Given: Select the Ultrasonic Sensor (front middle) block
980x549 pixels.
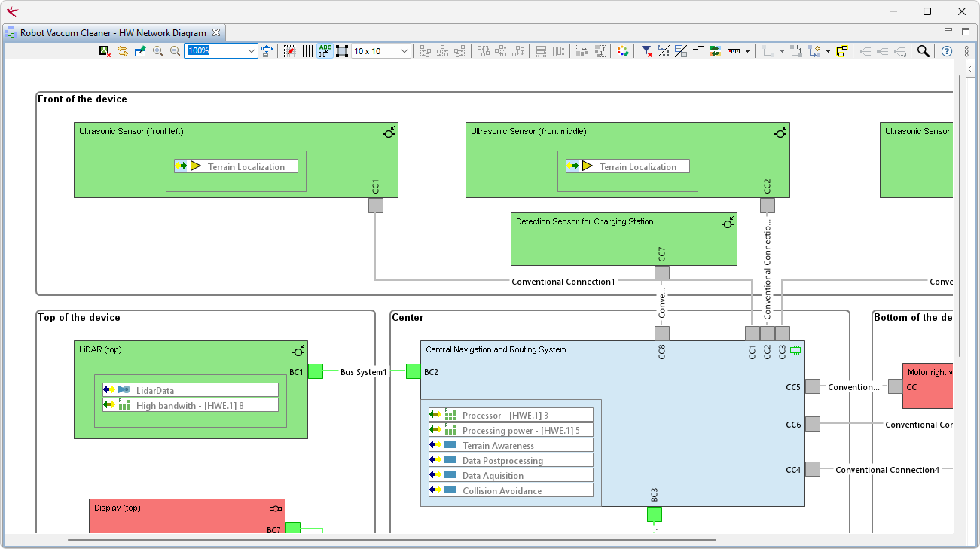Looking at the screenshot, I should [x=627, y=160].
